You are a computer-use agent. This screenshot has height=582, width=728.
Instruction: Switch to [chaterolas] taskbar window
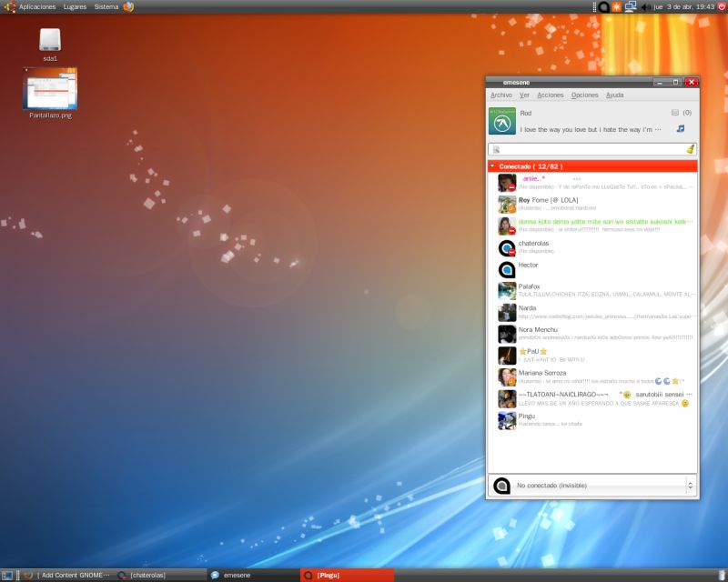pos(160,576)
